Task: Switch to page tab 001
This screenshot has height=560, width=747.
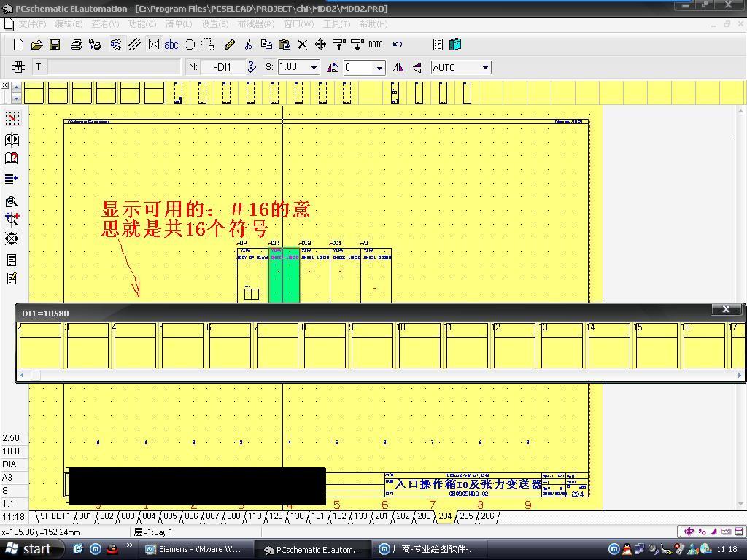Action: [85, 516]
